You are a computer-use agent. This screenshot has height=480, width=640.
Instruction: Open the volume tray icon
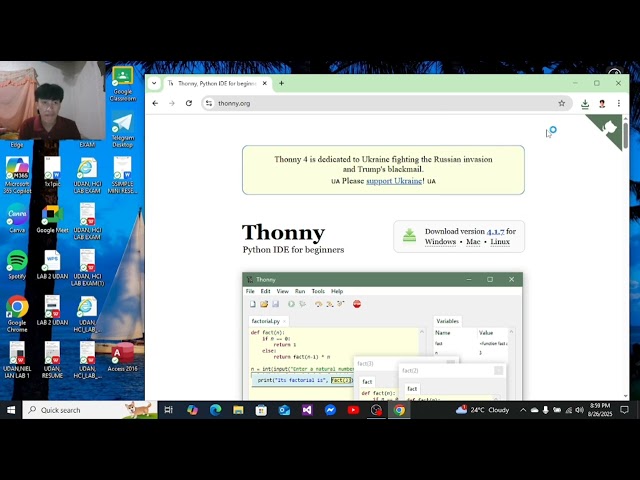tap(580, 410)
